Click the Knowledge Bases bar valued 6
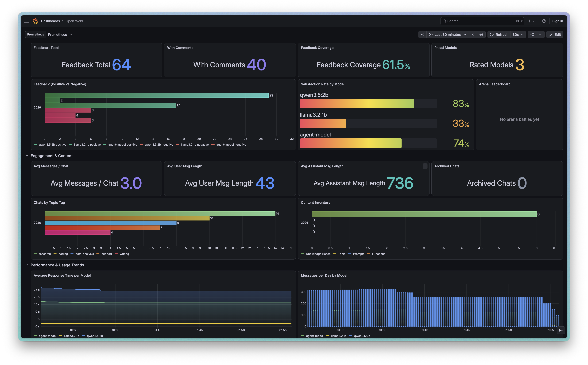 [424, 214]
